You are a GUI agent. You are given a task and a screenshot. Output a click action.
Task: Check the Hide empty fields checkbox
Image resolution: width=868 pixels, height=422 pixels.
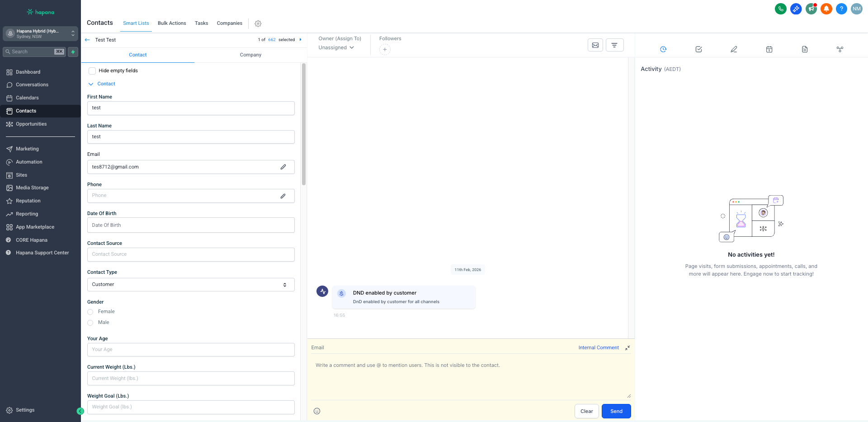[92, 71]
